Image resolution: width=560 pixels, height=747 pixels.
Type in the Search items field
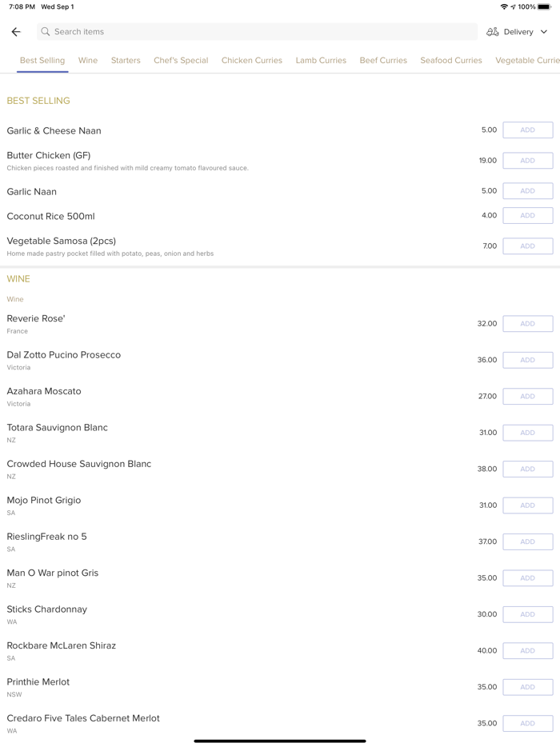pos(256,32)
